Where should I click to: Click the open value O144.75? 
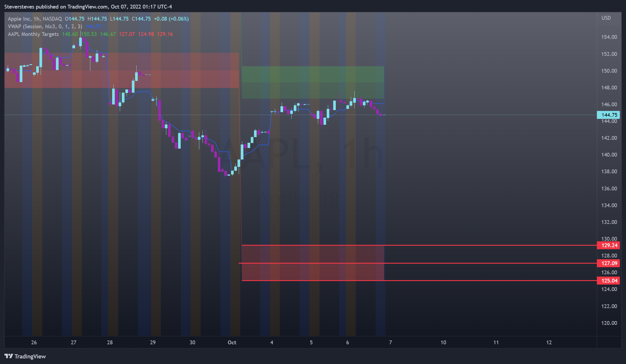(x=74, y=19)
